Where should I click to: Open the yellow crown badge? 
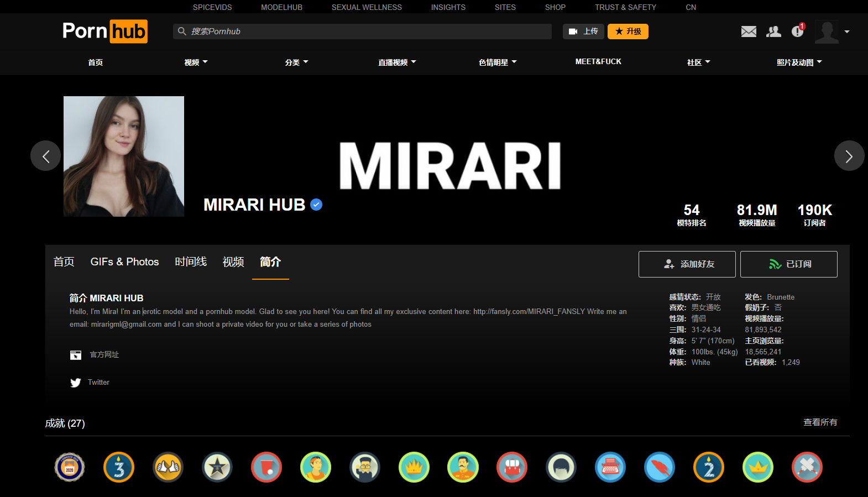[x=758, y=467]
